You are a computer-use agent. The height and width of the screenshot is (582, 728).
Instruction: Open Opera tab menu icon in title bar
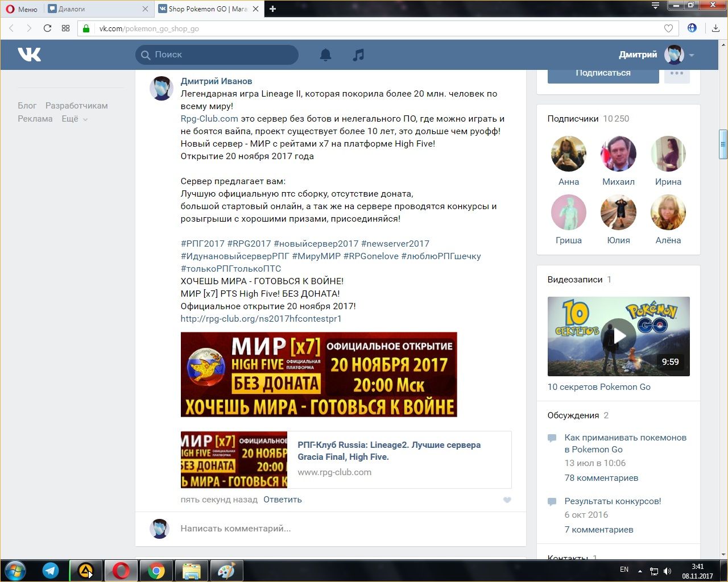(655, 6)
